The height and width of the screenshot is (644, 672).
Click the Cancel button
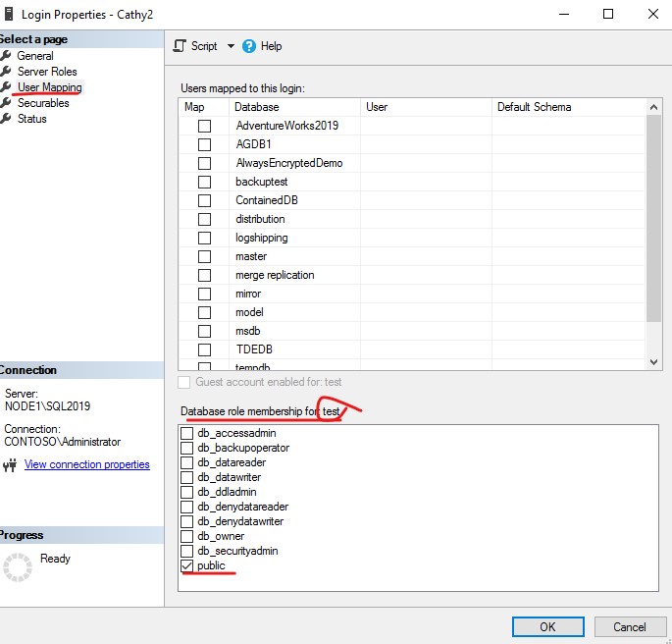pos(630,627)
